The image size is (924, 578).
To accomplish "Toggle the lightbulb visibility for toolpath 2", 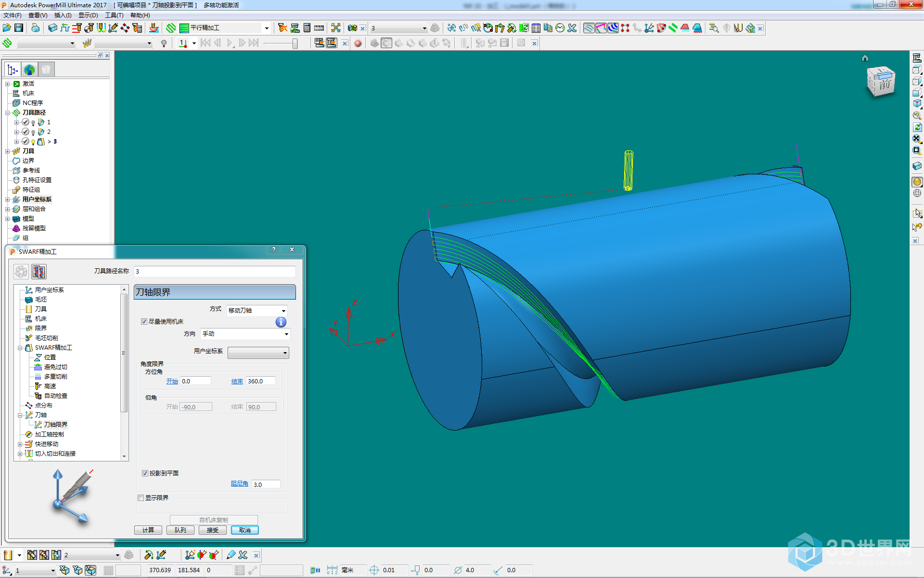I will 33,132.
